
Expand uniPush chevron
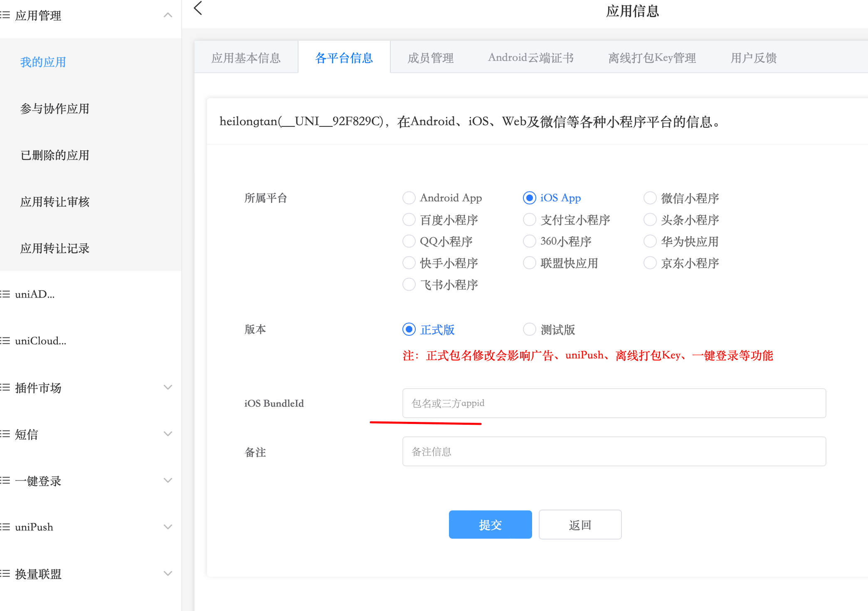tap(168, 527)
